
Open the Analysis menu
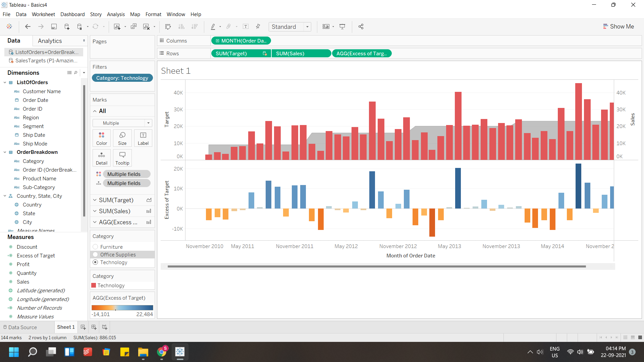pyautogui.click(x=116, y=14)
